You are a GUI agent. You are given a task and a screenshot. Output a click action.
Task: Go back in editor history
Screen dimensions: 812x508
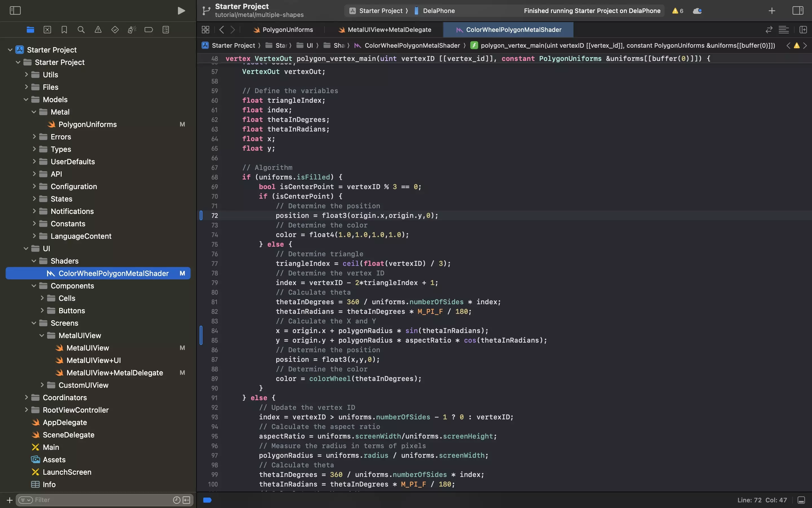[x=221, y=30]
